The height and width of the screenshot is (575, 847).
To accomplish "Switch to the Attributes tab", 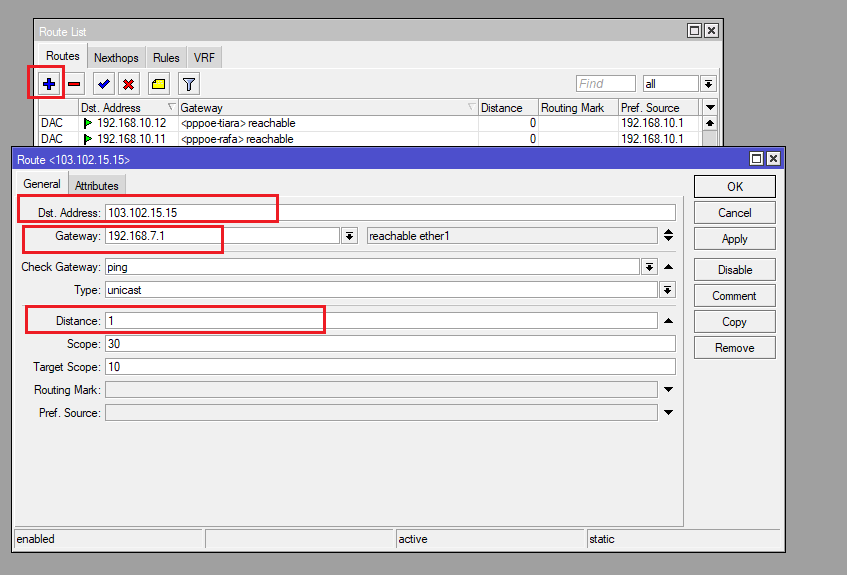I will (x=97, y=185).
